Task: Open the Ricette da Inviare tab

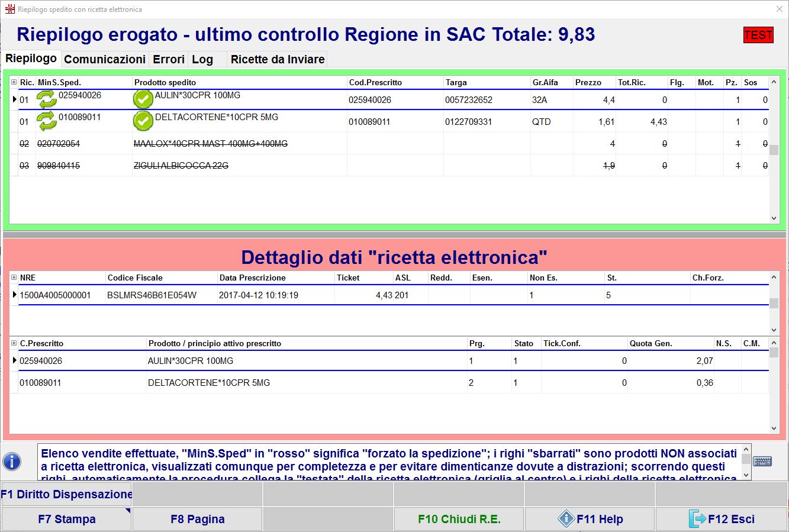Action: [x=277, y=59]
